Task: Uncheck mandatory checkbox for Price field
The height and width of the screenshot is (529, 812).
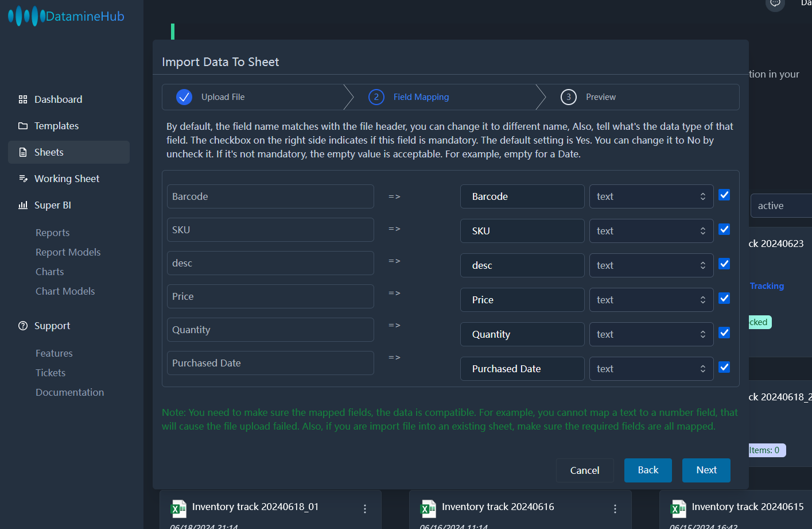Action: point(724,299)
